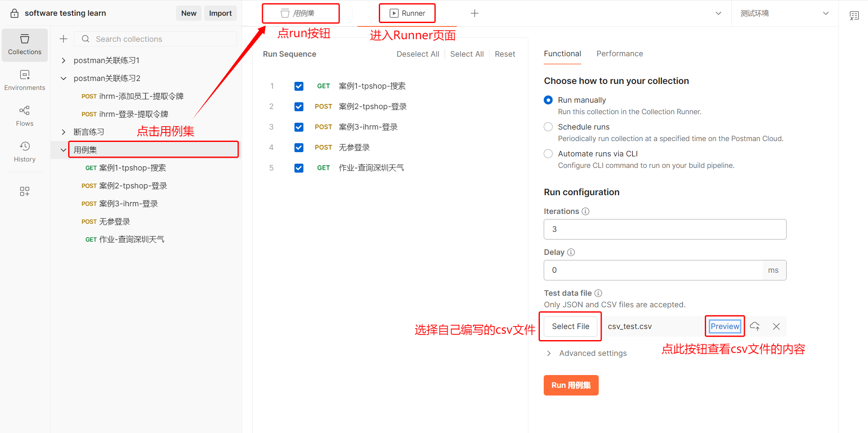This screenshot has width=868, height=433.
Task: Preview the csv_test.csv data file
Action: point(725,326)
